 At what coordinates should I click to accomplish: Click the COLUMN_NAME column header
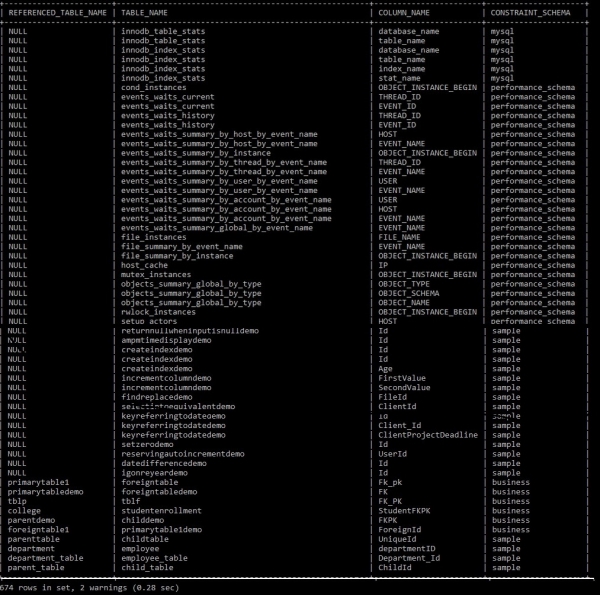coord(404,13)
